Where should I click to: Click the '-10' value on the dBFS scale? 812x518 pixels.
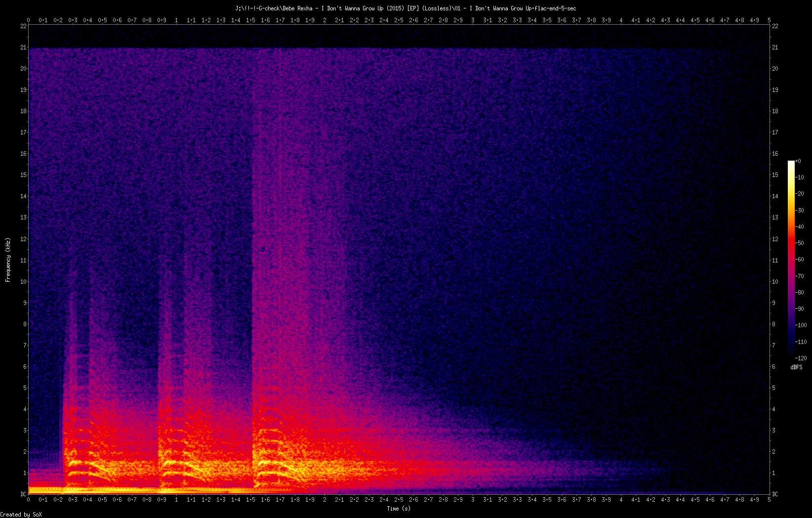point(800,177)
